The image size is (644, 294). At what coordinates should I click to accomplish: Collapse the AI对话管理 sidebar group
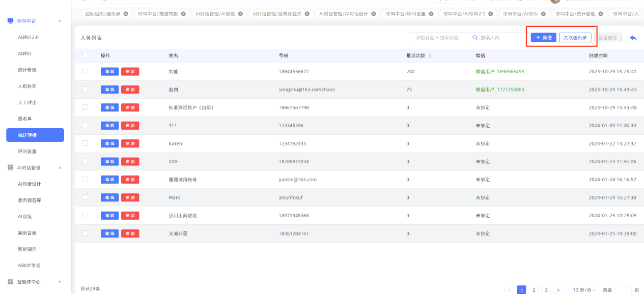point(60,167)
